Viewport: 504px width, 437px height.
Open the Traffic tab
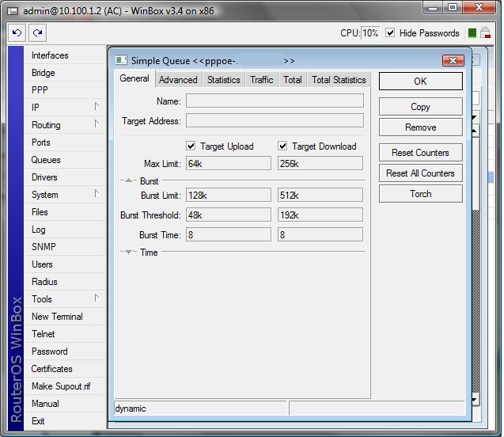click(x=262, y=80)
